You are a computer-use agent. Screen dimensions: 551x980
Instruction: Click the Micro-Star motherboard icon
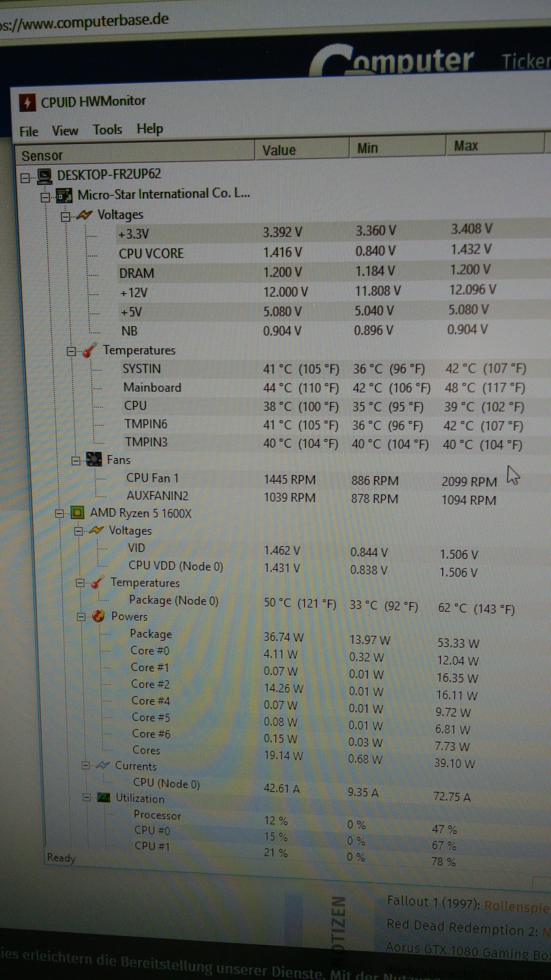click(x=64, y=196)
